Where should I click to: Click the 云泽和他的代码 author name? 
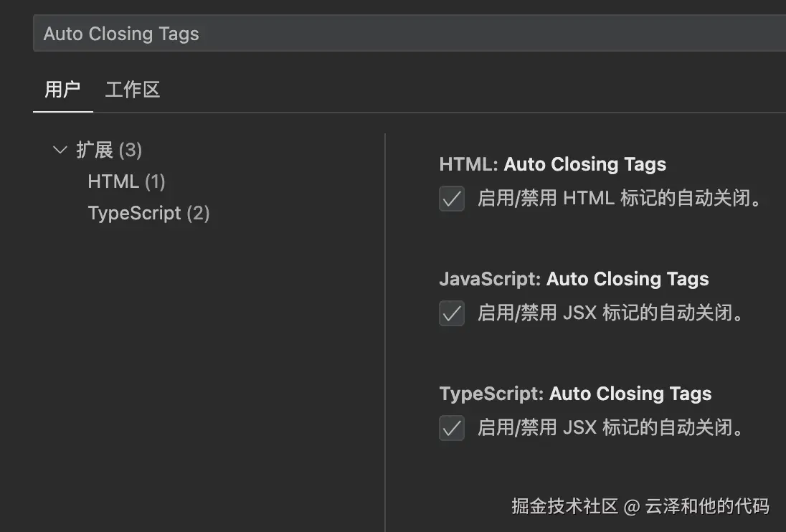point(707,507)
